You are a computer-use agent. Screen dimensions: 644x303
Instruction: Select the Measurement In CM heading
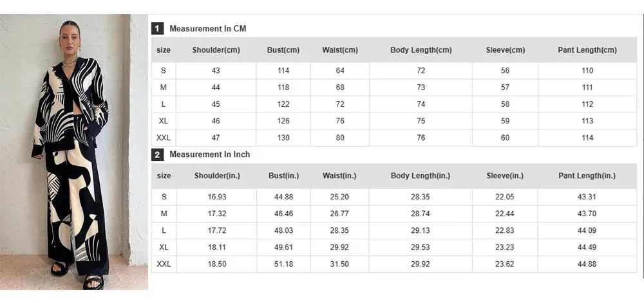tap(208, 29)
